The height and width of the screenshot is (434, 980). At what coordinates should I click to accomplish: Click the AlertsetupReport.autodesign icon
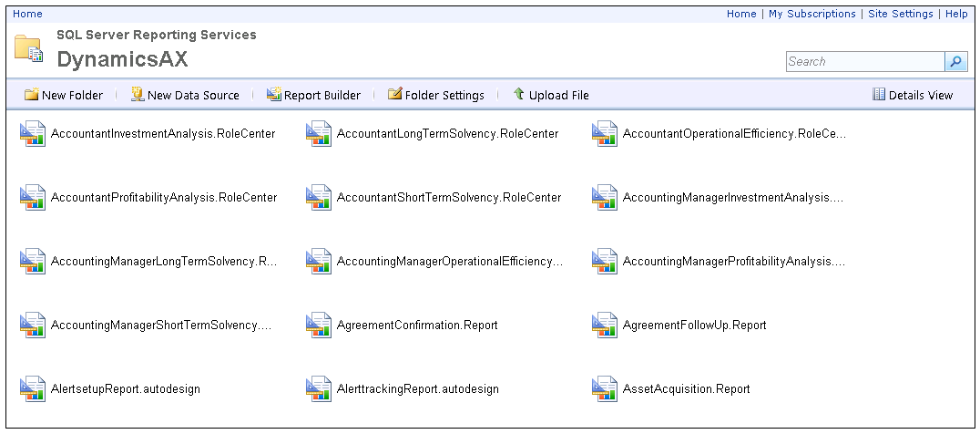click(x=33, y=388)
